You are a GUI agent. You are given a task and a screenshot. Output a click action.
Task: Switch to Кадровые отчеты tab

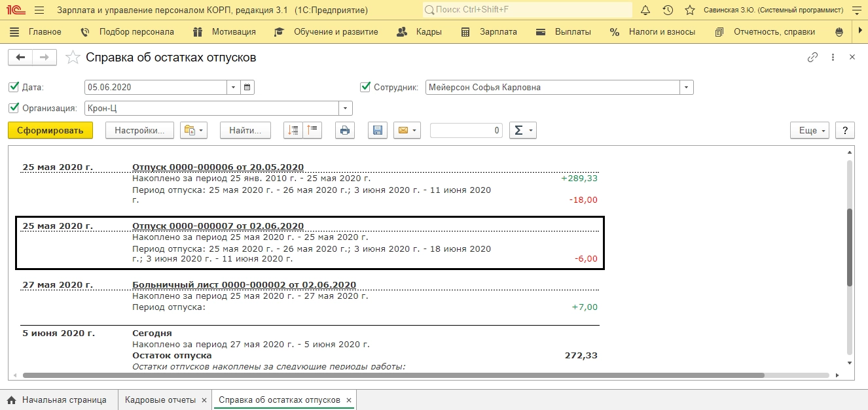pyautogui.click(x=160, y=400)
